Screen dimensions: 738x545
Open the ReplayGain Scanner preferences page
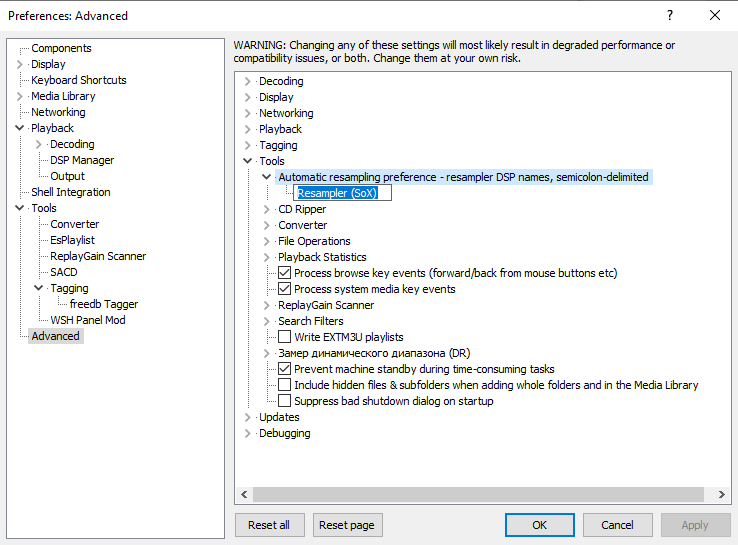coord(98,256)
